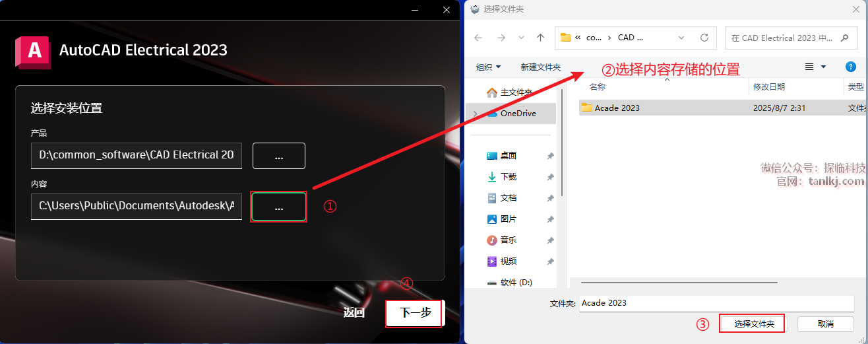Open the 组织 organize menu
This screenshot has width=868, height=344.
click(489, 67)
